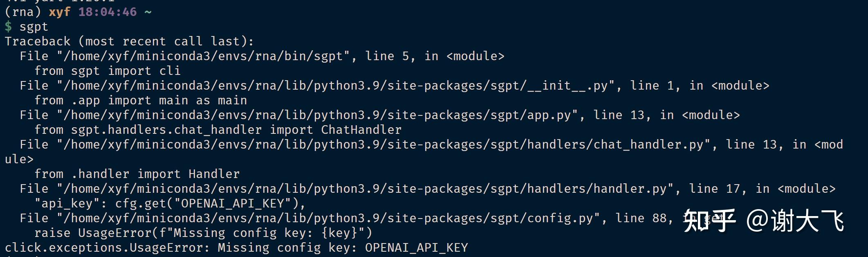
Task: Click the "raise UsageError" source line
Action: [x=203, y=233]
